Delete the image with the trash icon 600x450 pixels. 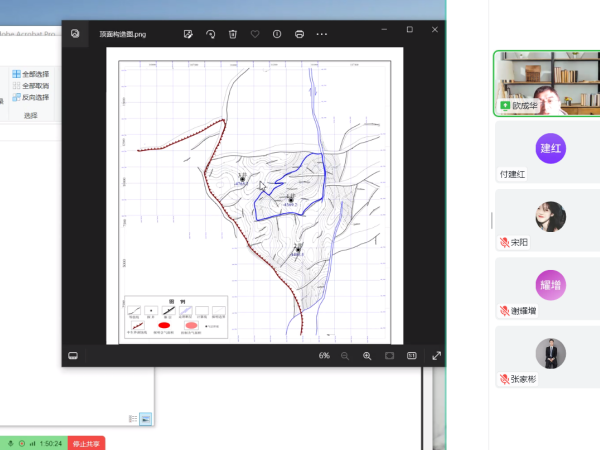[232, 34]
